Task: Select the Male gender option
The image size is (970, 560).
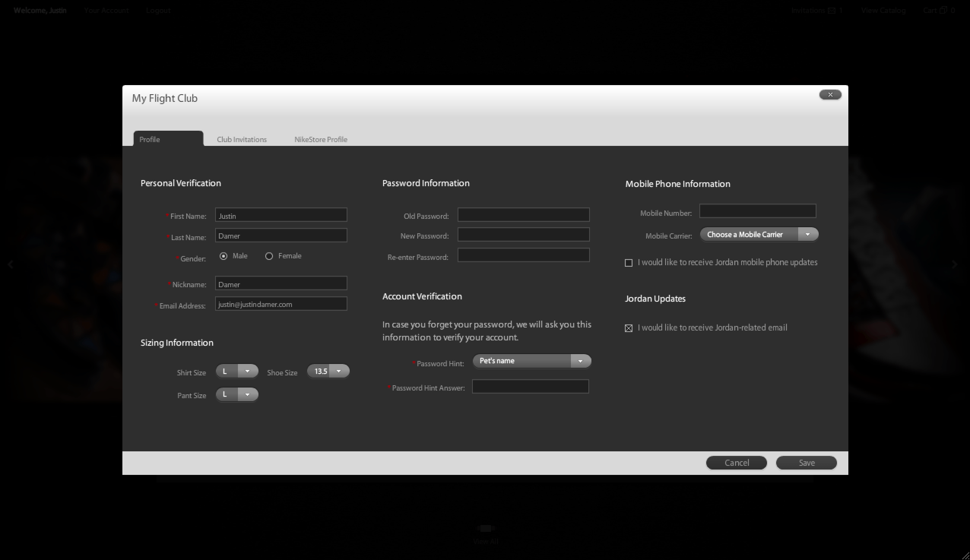Action: [223, 256]
